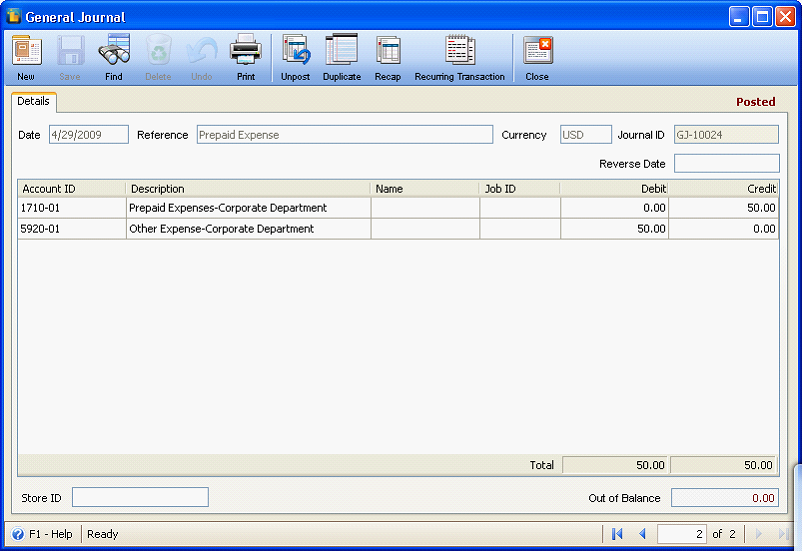Click the Close toolbar icon
803x552 pixels.
pos(537,50)
